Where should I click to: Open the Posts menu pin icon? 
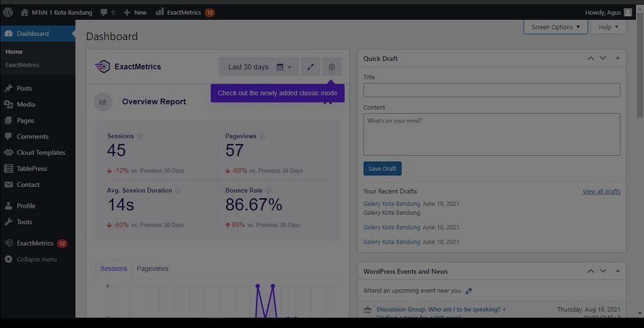pos(8,88)
